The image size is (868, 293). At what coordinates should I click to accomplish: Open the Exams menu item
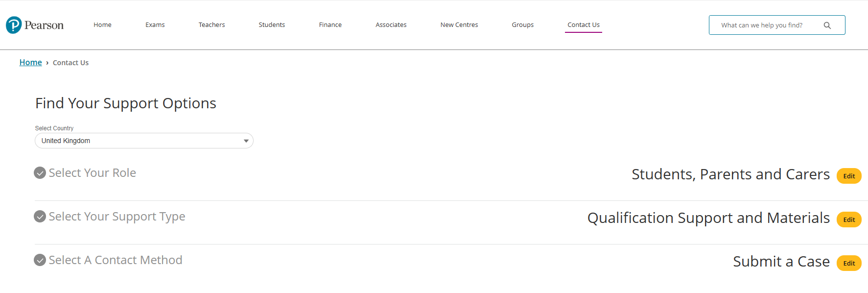155,25
